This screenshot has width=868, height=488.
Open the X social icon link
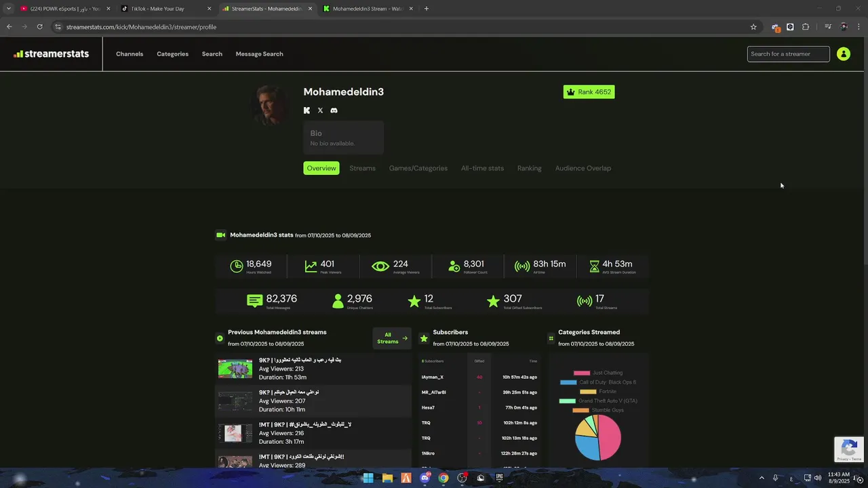pyautogui.click(x=320, y=110)
